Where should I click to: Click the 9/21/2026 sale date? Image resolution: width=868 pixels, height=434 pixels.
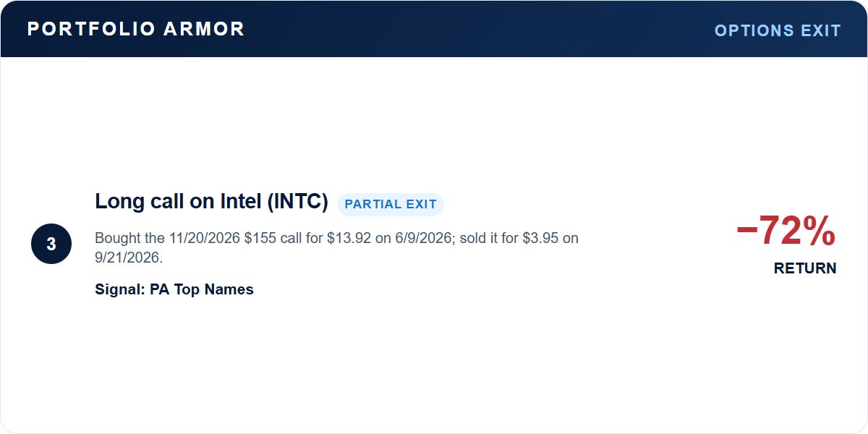pyautogui.click(x=127, y=258)
